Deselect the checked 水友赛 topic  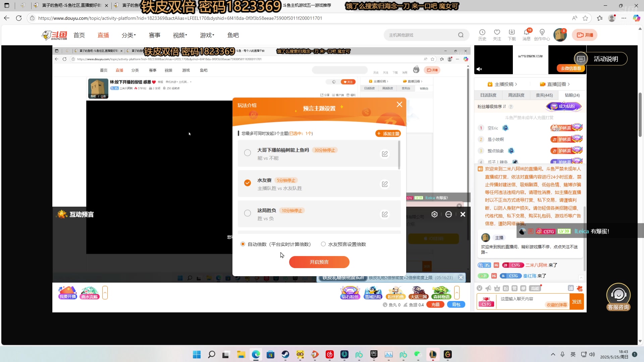click(248, 183)
